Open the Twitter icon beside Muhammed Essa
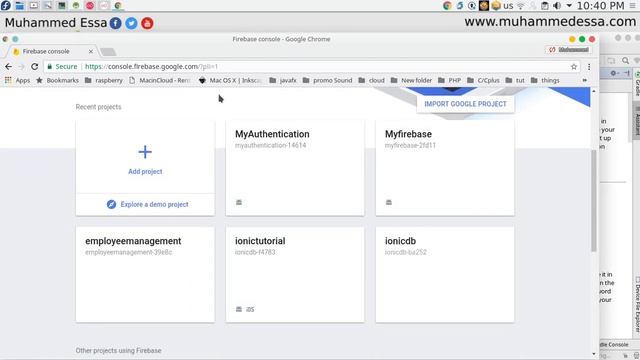This screenshot has height=360, width=640. [131, 23]
